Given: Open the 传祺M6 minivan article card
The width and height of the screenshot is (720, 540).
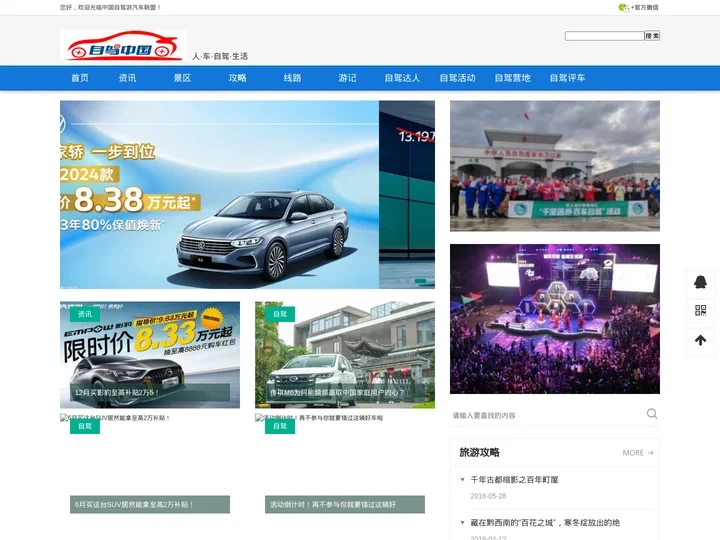Looking at the screenshot, I should [x=345, y=354].
